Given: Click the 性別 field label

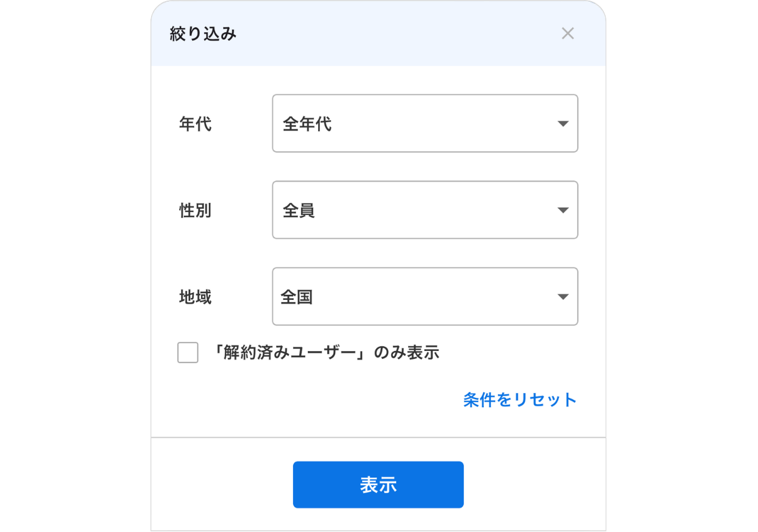Looking at the screenshot, I should (196, 210).
